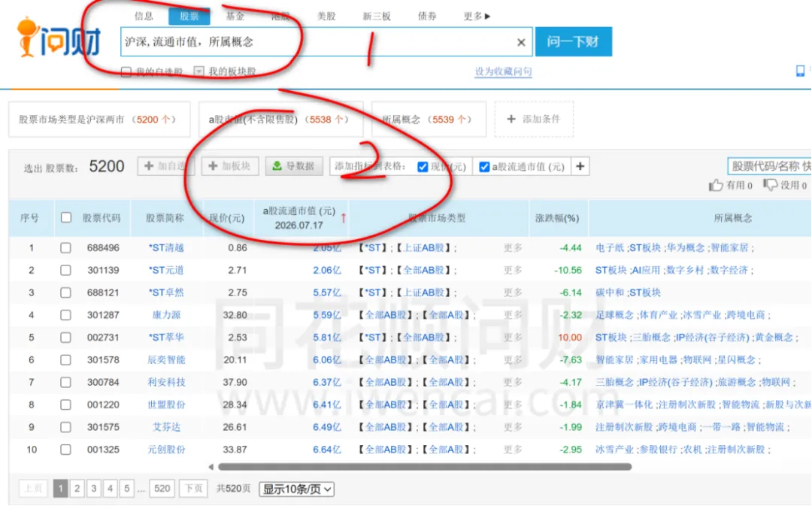Open 显示10条/页 page size dropdown
The width and height of the screenshot is (812, 506).
pos(297,489)
